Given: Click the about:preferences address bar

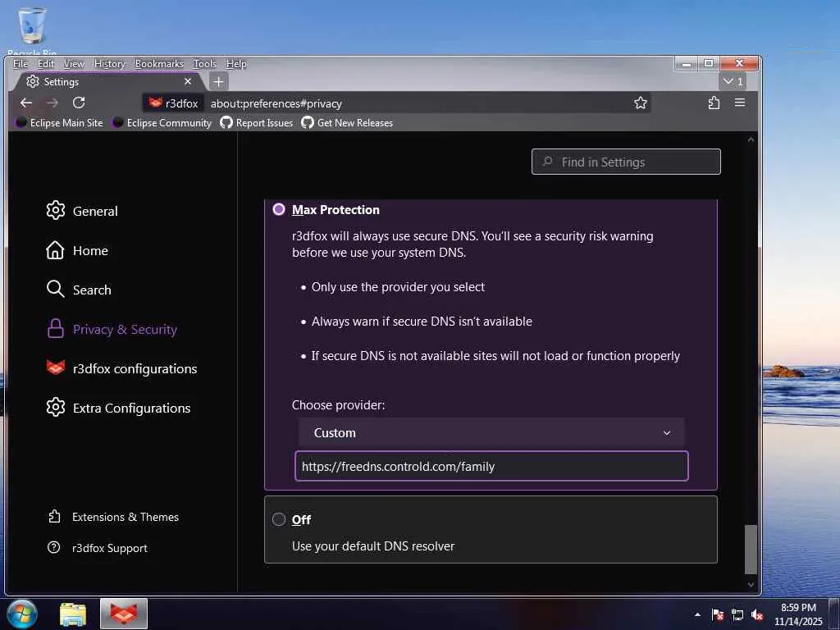Looking at the screenshot, I should pos(418,103).
